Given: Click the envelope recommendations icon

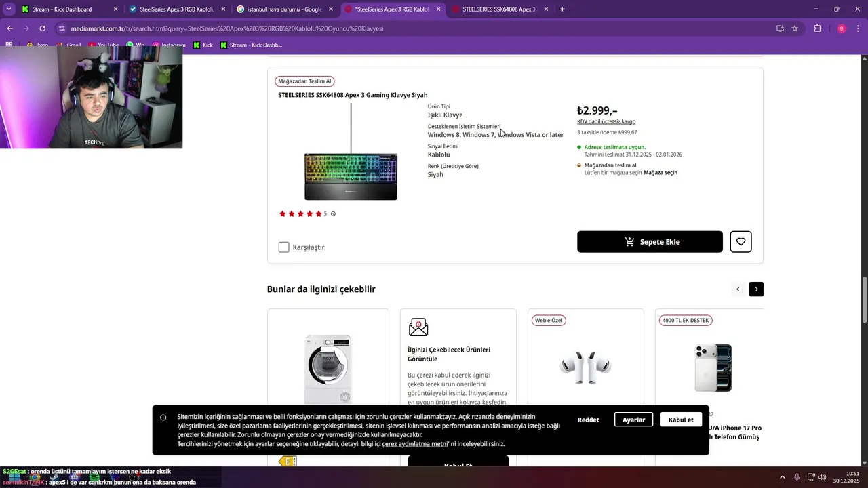Looking at the screenshot, I should tap(418, 327).
